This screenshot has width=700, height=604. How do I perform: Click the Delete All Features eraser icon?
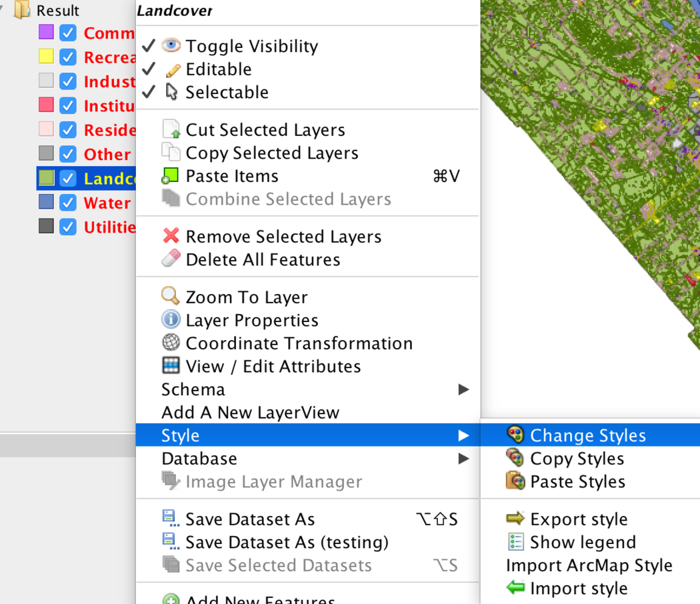pos(171,259)
